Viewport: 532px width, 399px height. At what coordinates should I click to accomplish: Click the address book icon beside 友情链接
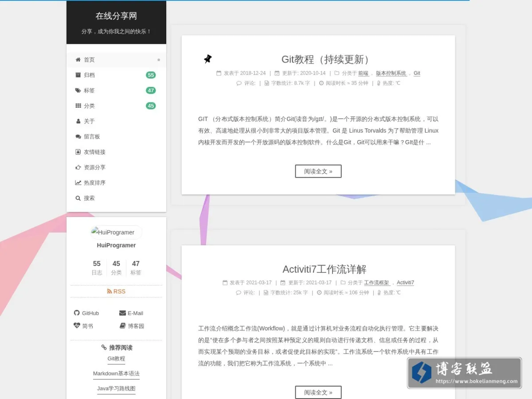78,152
